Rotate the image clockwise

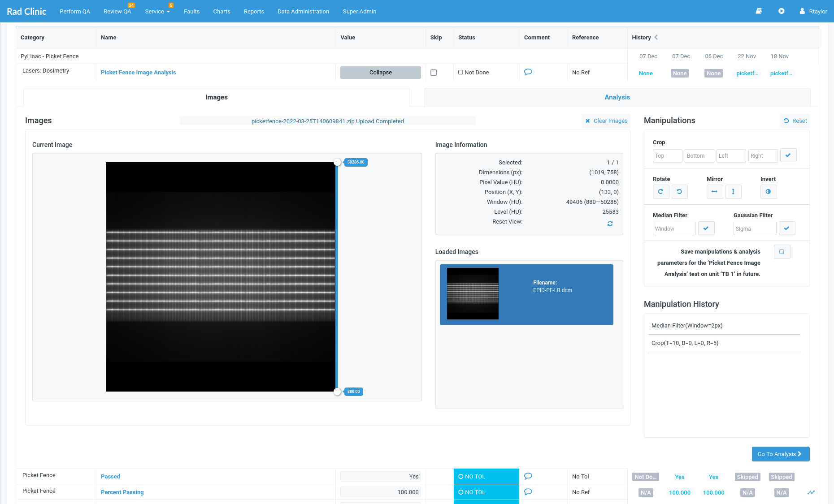[661, 192]
